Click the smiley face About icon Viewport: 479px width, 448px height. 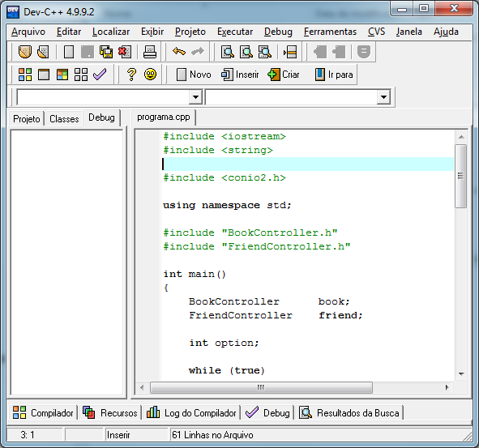pos(150,75)
